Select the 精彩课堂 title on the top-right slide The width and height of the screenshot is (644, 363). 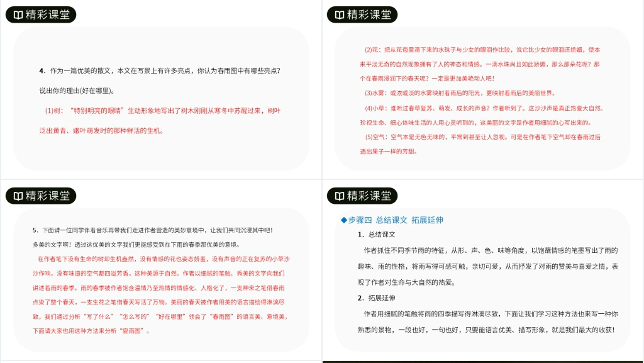369,14
